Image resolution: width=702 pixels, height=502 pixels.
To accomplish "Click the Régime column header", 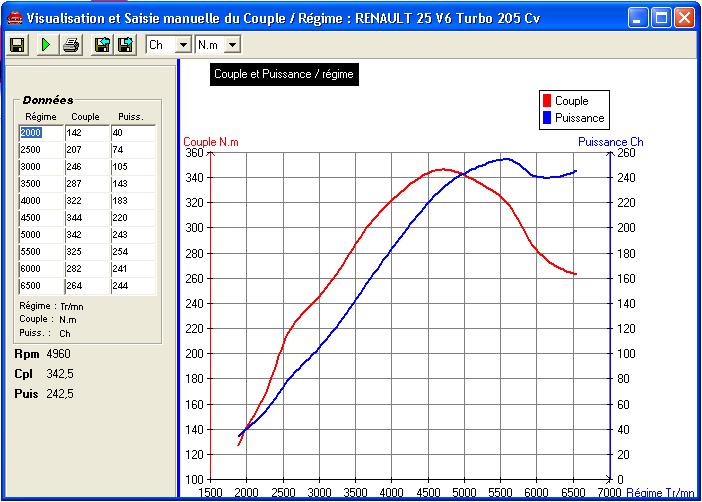I will pyautogui.click(x=41, y=117).
